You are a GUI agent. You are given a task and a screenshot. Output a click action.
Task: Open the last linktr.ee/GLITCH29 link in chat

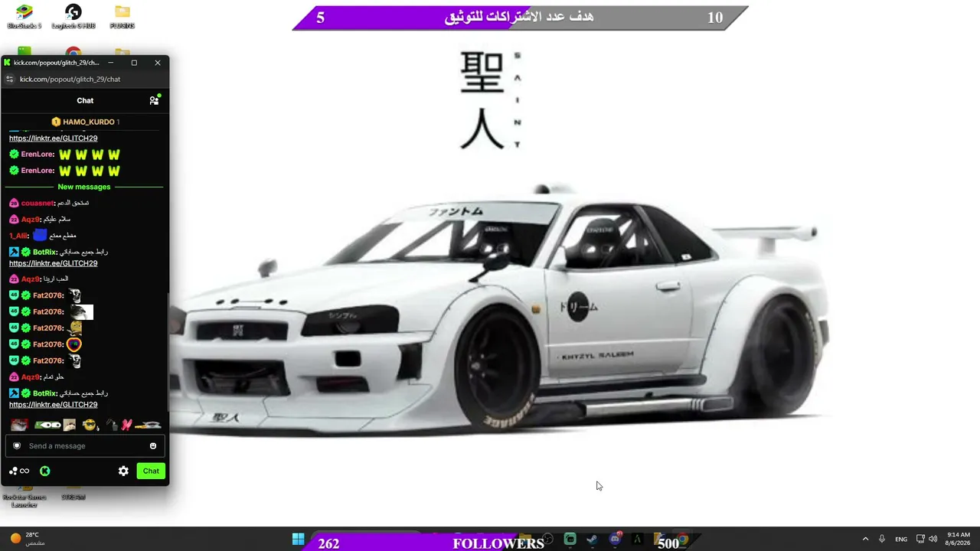tap(53, 405)
